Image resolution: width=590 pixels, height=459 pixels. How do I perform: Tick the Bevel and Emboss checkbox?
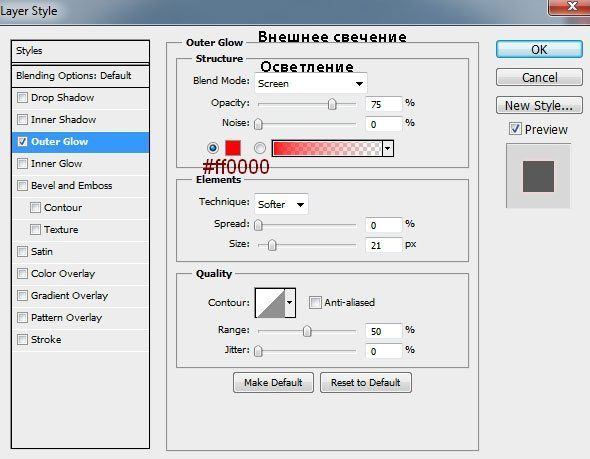point(22,185)
